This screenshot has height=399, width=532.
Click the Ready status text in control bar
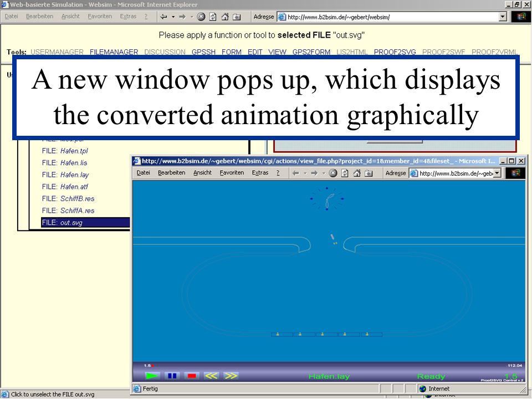431,376
